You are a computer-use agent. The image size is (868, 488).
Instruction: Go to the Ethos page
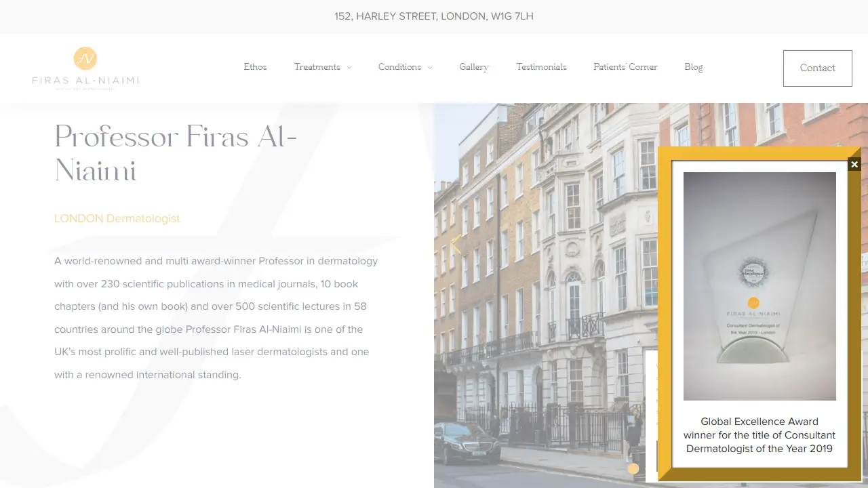255,67
